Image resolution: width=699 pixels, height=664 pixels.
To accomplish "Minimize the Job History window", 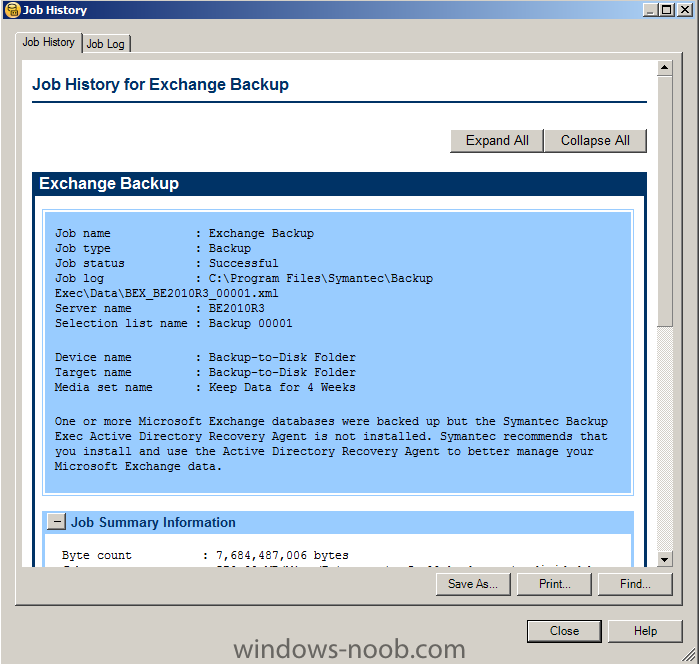I will click(650, 10).
